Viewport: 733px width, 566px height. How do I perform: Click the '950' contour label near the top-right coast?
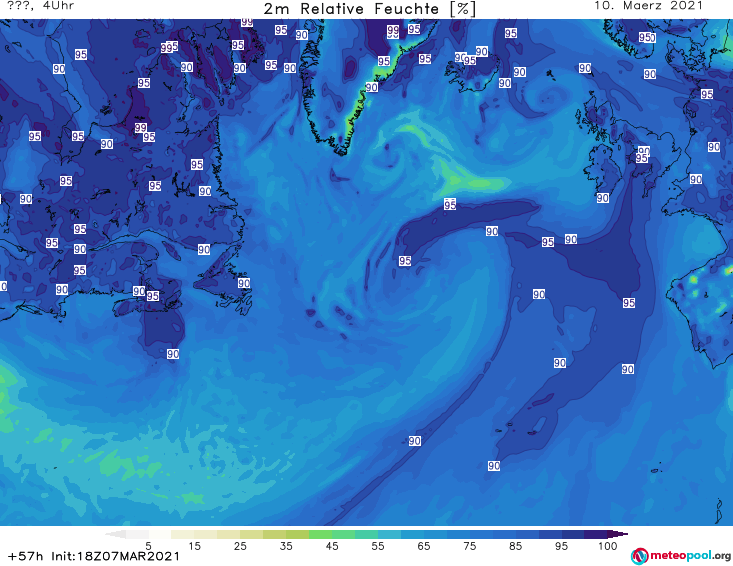pyautogui.click(x=647, y=37)
